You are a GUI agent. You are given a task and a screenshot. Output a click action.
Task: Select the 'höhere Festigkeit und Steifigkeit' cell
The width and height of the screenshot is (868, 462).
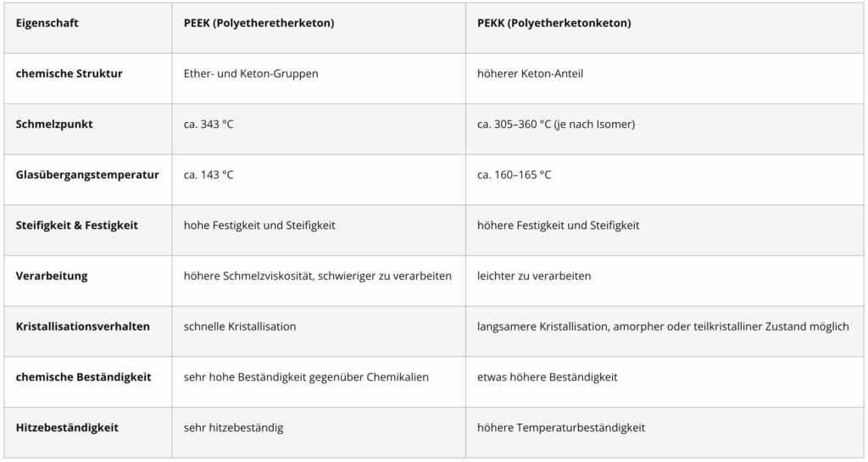[559, 225]
